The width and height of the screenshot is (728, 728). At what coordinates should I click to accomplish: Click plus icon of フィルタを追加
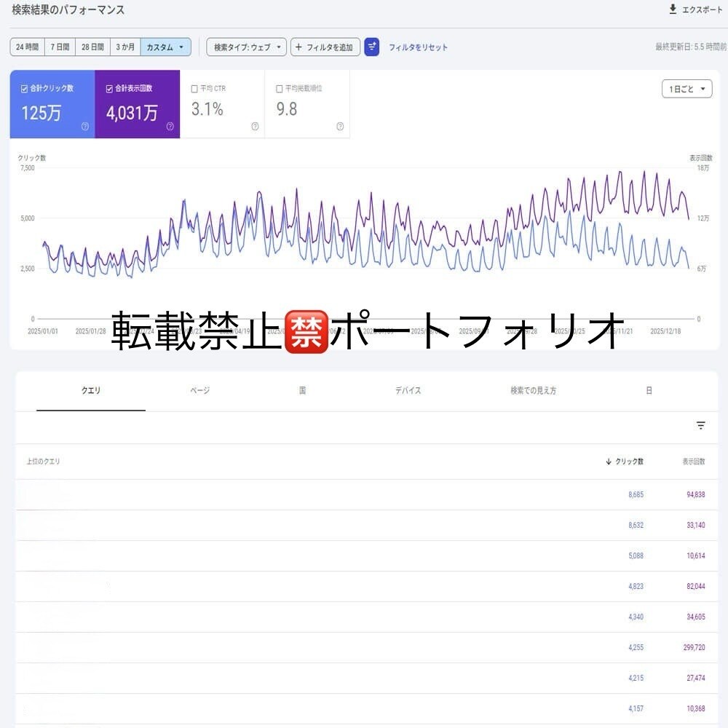coord(298,47)
